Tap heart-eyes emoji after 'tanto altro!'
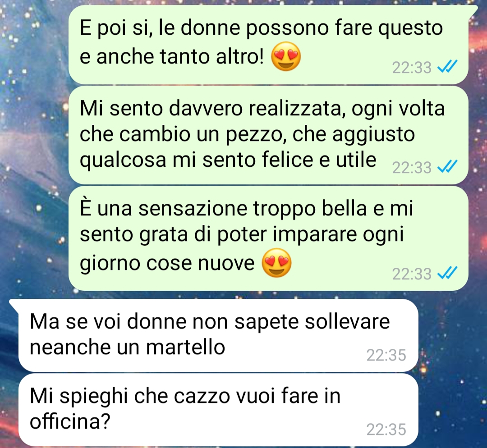Screen dimensions: 487x448 pos(286,56)
